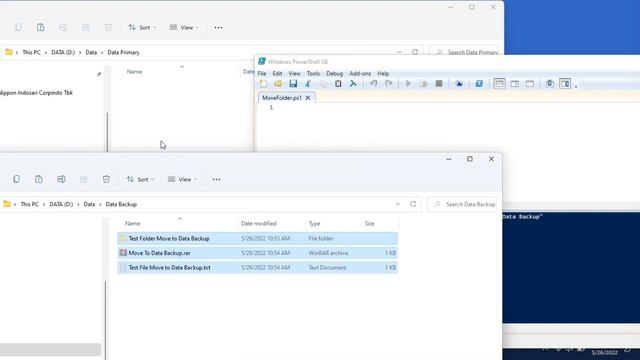
Task: Show script pane on top layout icon
Action: point(499,84)
